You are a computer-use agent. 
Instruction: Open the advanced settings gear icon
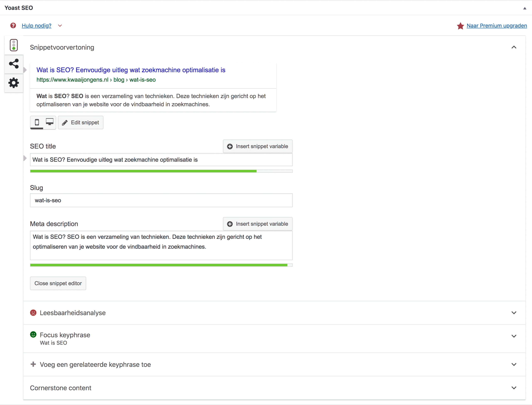click(14, 83)
